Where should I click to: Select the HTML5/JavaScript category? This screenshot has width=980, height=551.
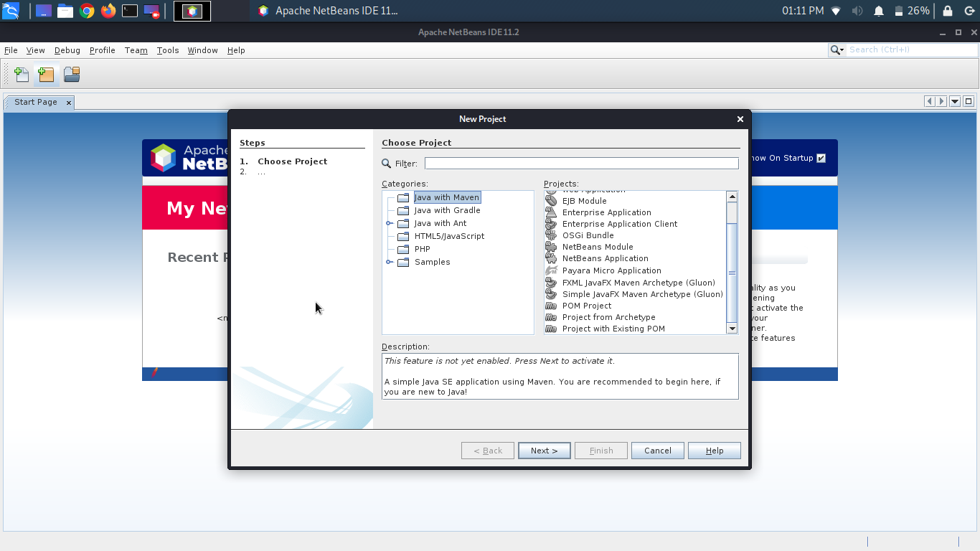(449, 236)
